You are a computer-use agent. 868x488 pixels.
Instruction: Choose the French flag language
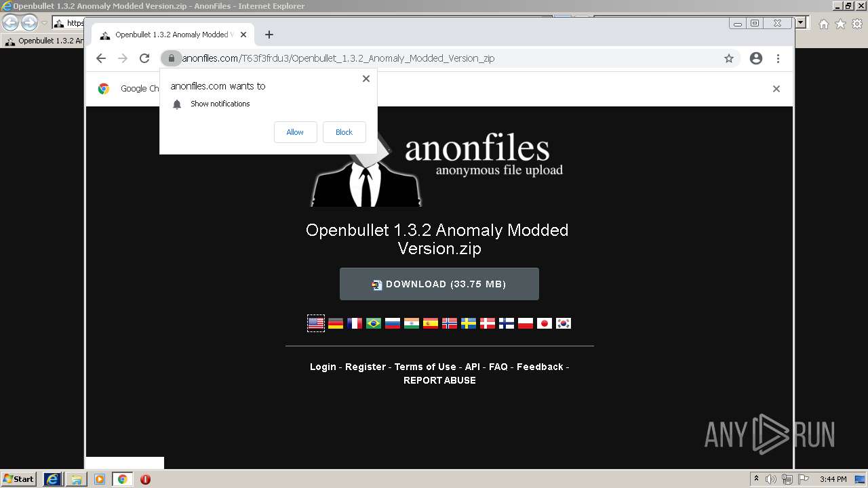click(x=354, y=323)
